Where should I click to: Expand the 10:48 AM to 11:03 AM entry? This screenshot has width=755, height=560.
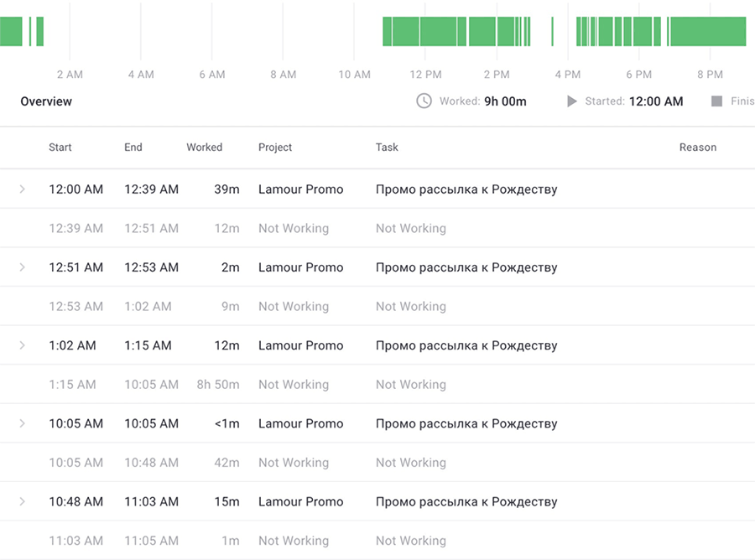point(23,501)
